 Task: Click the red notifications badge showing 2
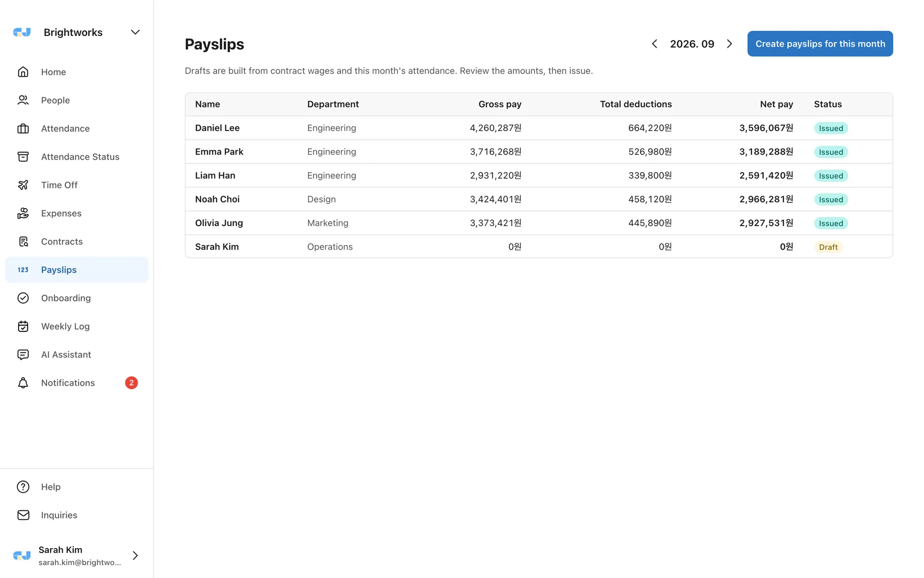[131, 383]
